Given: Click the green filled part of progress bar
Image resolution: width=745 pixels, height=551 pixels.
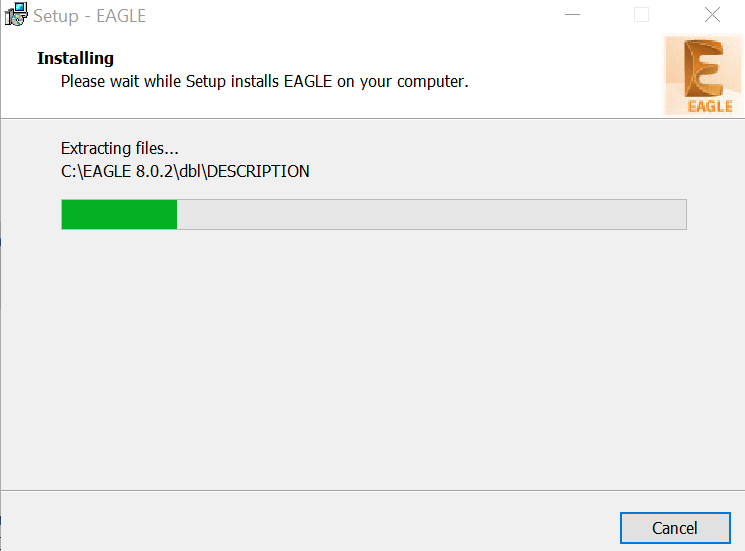Looking at the screenshot, I should (119, 214).
